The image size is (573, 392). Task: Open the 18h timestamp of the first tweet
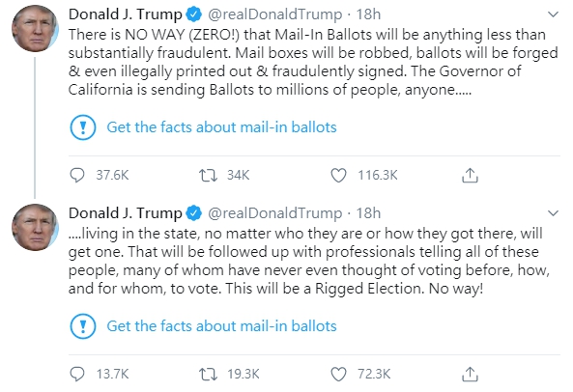[x=368, y=14]
